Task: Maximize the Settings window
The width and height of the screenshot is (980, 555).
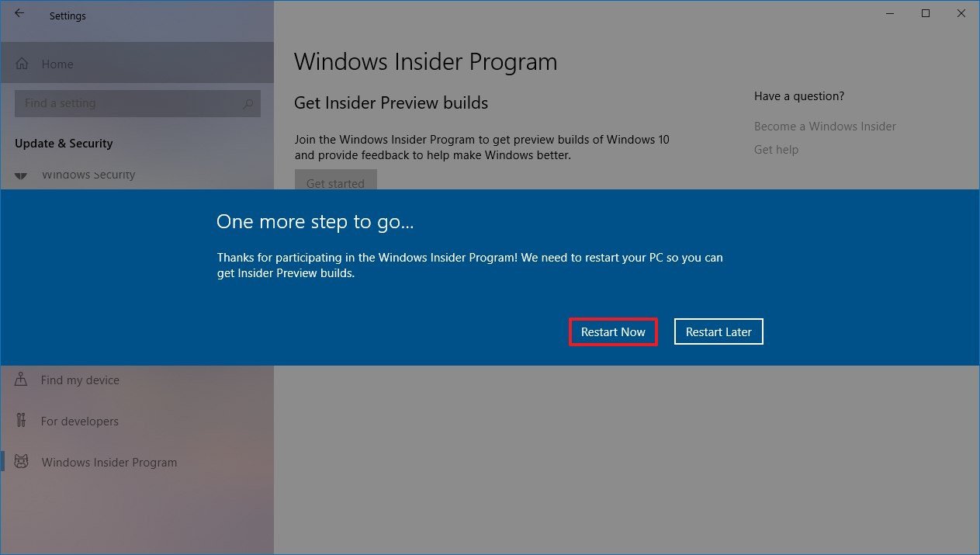Action: coord(926,13)
